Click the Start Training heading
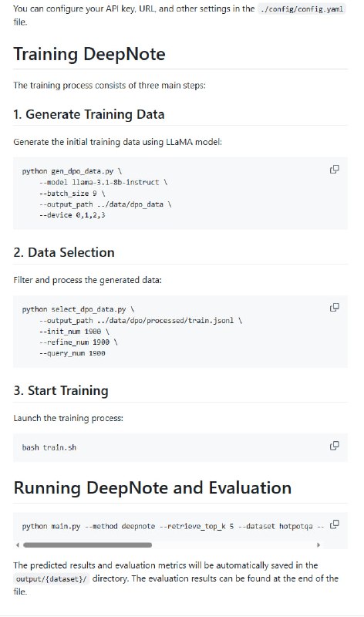The width and height of the screenshot is (364, 617). point(61,391)
